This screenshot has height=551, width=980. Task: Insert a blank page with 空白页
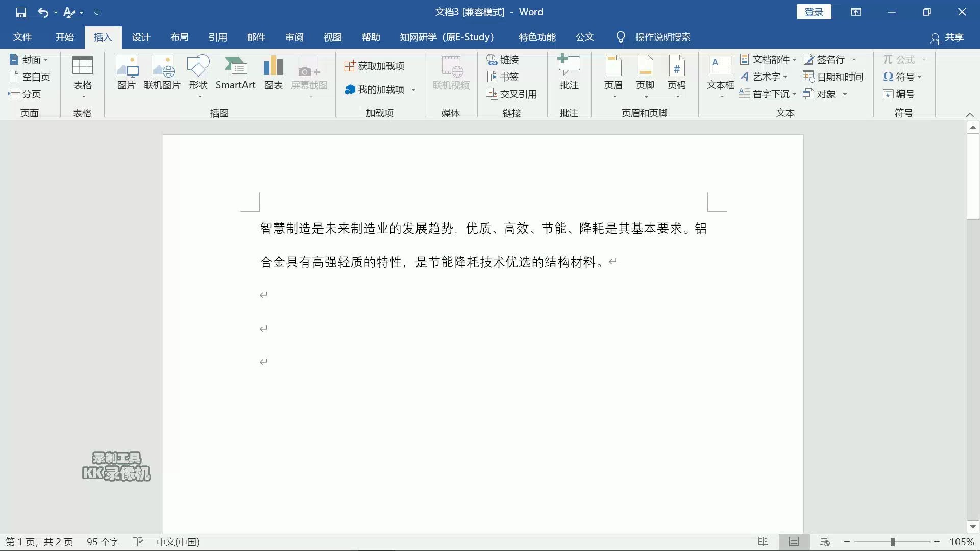click(30, 77)
